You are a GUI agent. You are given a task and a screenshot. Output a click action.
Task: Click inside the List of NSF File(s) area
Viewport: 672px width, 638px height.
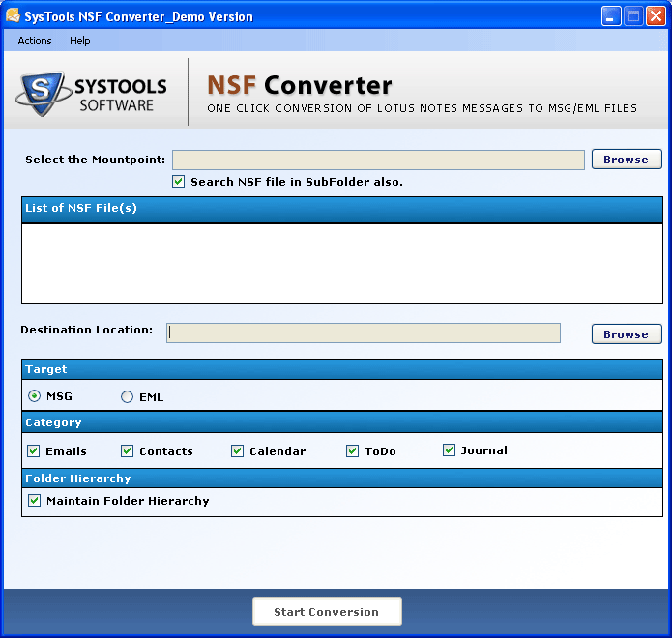tap(342, 263)
